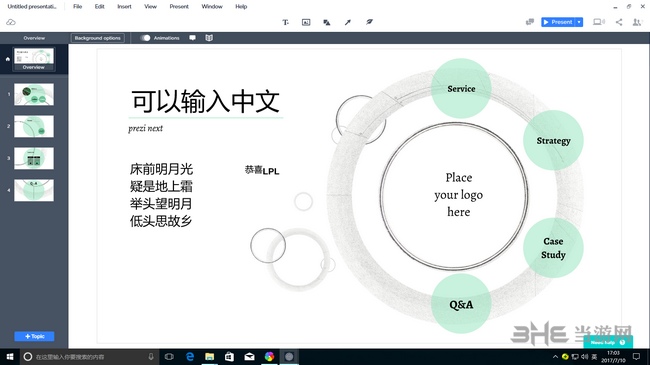Click the volume icon in system tray
The width and height of the screenshot is (650, 365).
click(585, 357)
